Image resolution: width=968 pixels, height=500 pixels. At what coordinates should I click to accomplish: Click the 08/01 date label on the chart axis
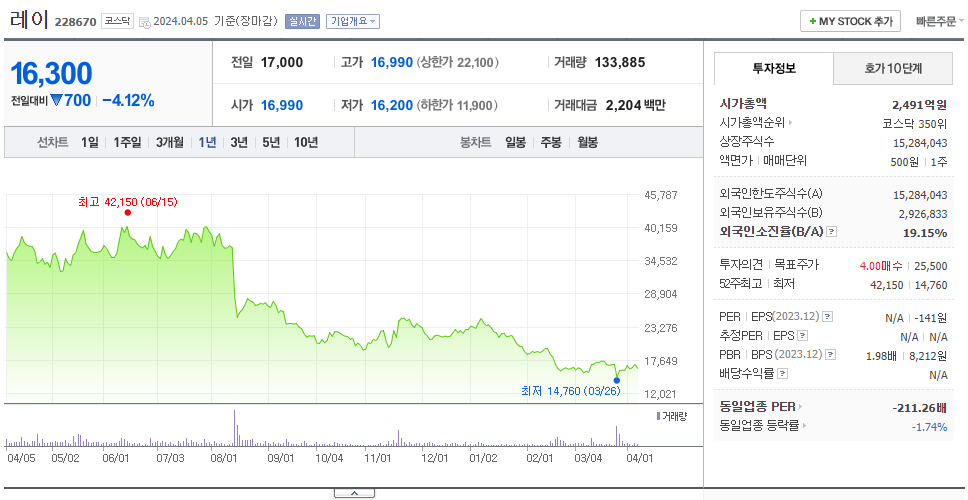pyautogui.click(x=224, y=459)
